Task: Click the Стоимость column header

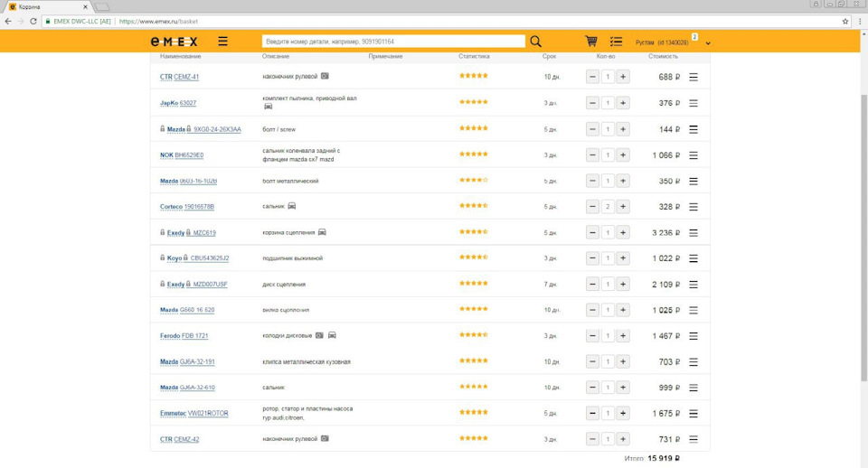Action: point(663,56)
